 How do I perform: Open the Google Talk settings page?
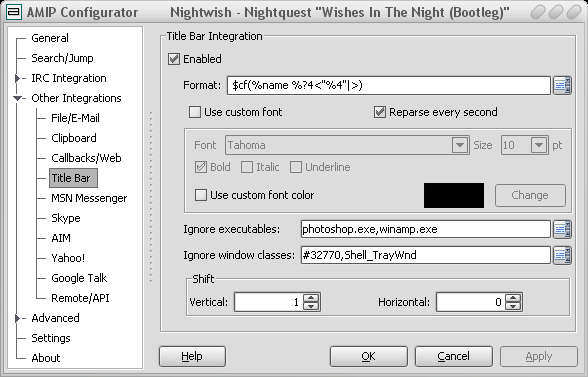[79, 278]
